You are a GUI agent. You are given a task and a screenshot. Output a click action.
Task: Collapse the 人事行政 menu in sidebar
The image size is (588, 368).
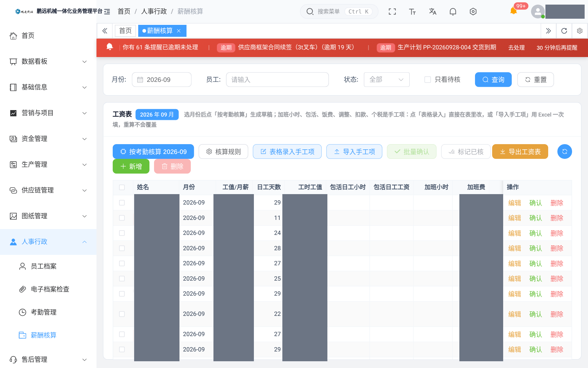48,242
